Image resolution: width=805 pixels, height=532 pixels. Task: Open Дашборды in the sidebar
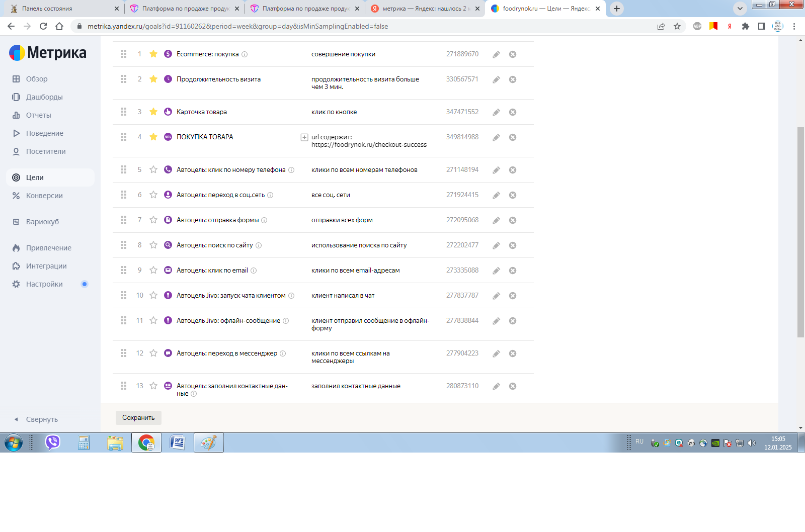pos(50,97)
